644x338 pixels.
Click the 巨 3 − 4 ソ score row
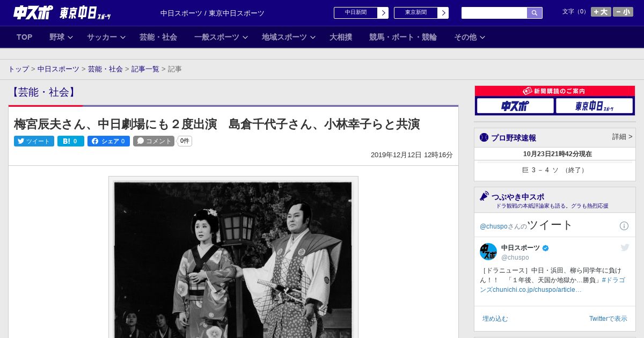(555, 170)
